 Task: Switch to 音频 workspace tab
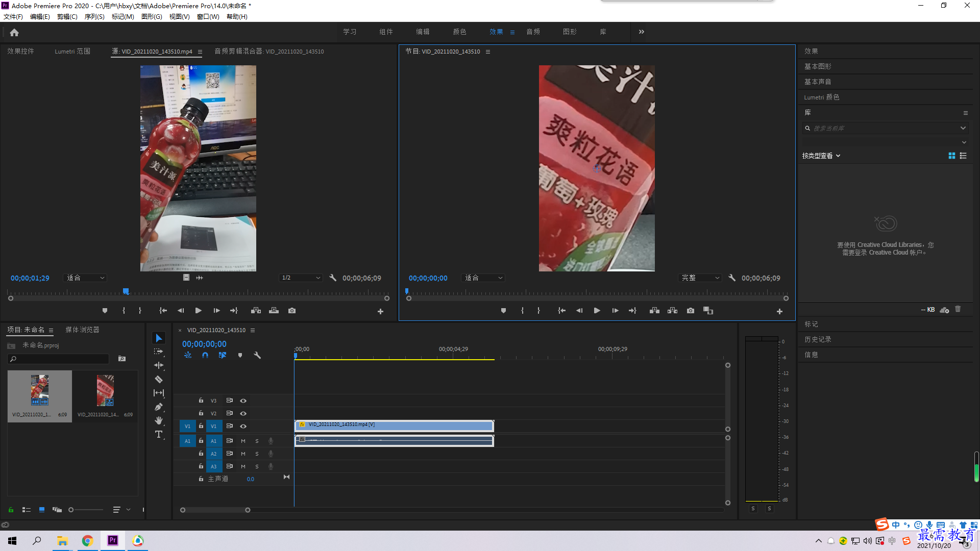tap(533, 32)
